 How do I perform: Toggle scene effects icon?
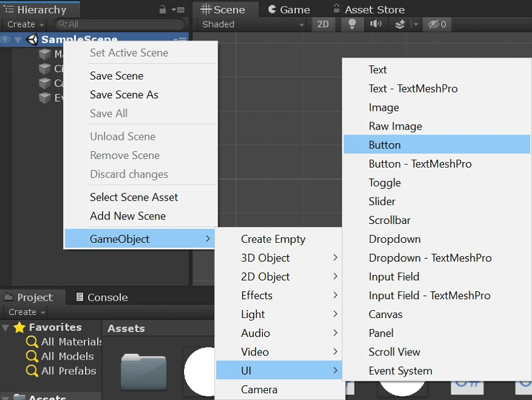(x=400, y=24)
